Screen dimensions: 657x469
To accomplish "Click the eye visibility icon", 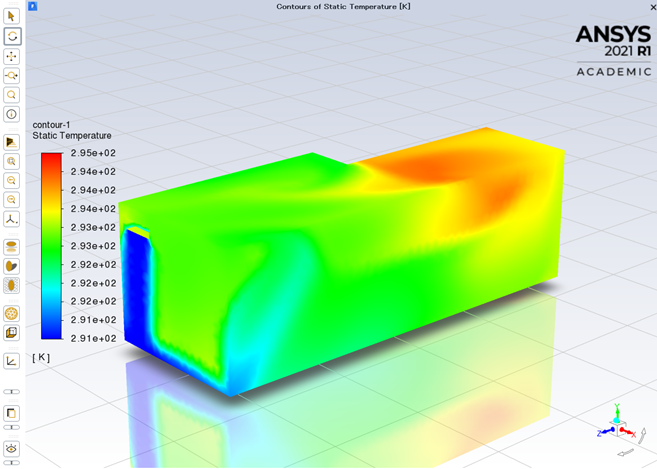I will 11,449.
